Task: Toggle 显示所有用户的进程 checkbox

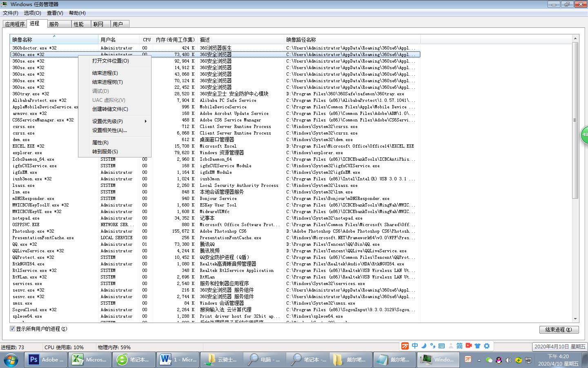Action: [x=12, y=329]
